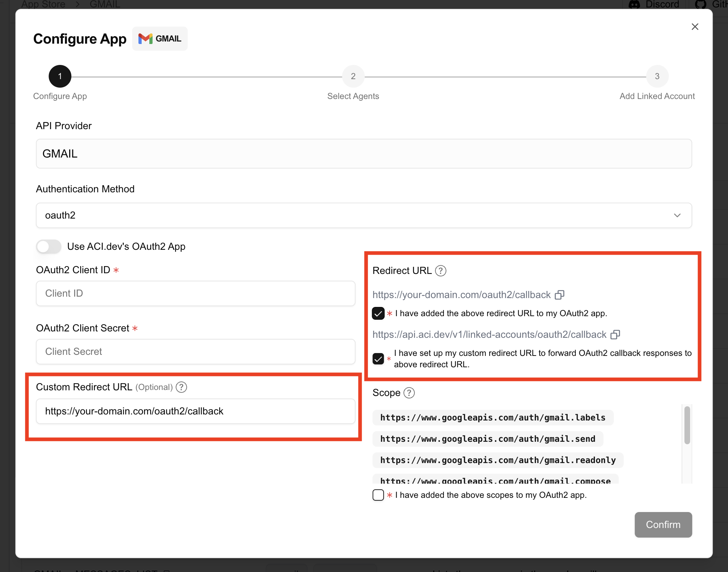728x572 pixels.
Task: Click the dropdown chevron arrow for oauth2
Action: 677,215
